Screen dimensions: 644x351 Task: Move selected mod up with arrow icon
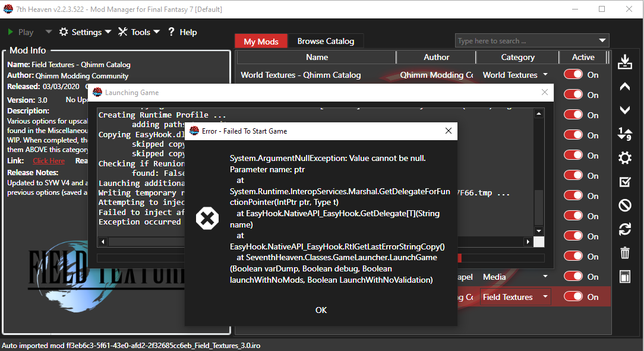(x=625, y=87)
